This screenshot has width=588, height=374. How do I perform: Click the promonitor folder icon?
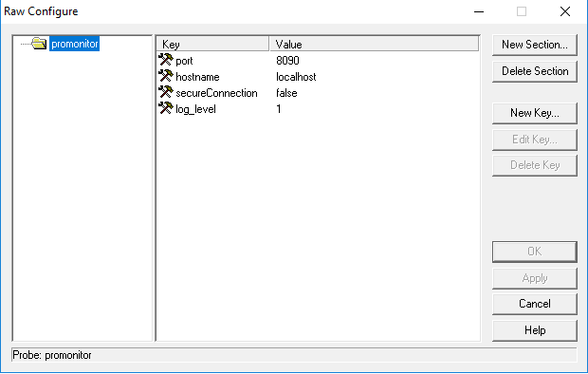(x=39, y=44)
